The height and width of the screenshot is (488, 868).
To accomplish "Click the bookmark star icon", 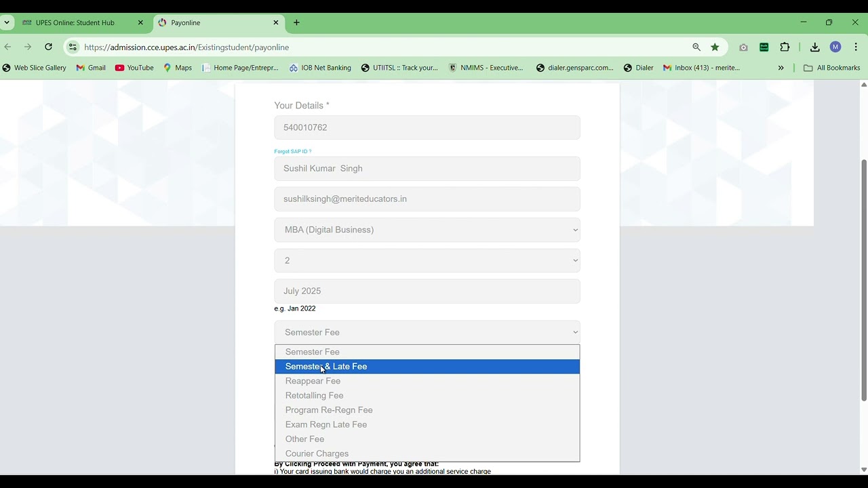I will click(x=715, y=47).
